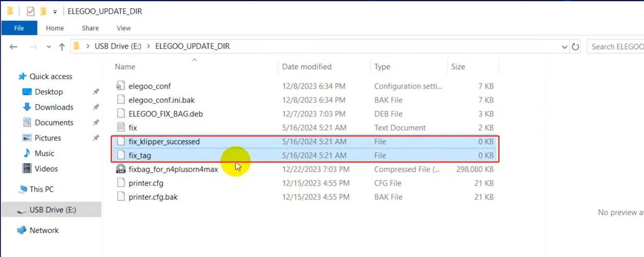Click the Up one level arrow
Image resolution: width=644 pixels, height=257 pixels.
(x=62, y=47)
